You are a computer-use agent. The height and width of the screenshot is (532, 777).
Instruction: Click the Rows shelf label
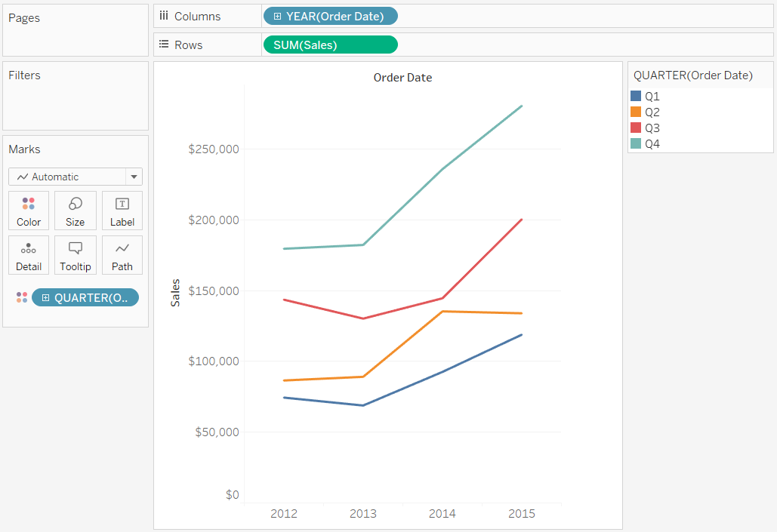188,45
